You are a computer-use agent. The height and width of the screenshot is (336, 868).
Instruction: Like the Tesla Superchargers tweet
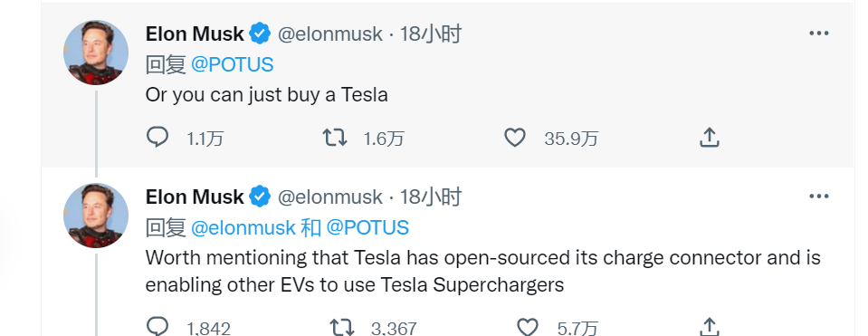click(x=527, y=327)
